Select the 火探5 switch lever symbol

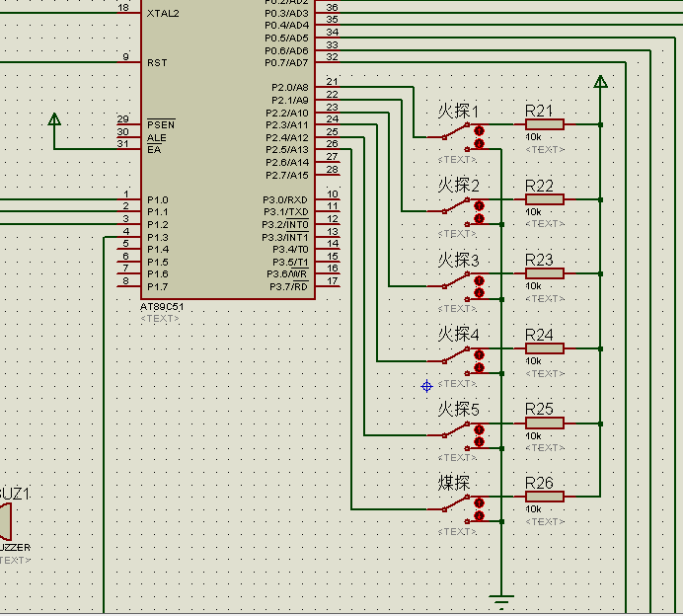(x=456, y=429)
